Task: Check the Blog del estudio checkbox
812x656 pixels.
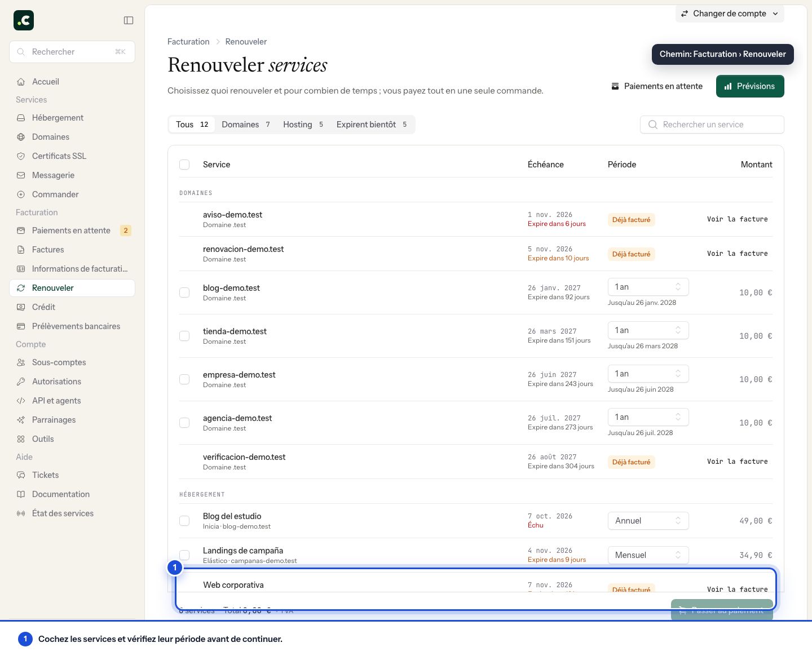Action: tap(184, 521)
